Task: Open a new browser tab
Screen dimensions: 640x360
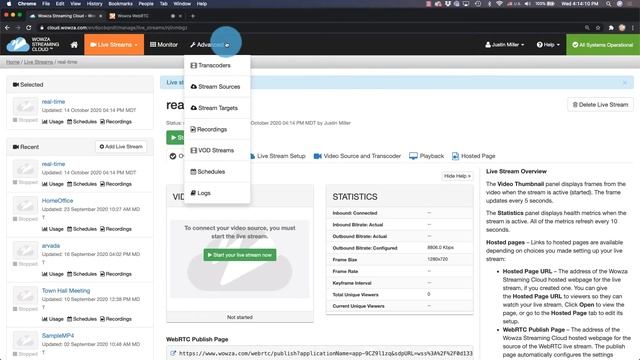Action: (x=193, y=16)
